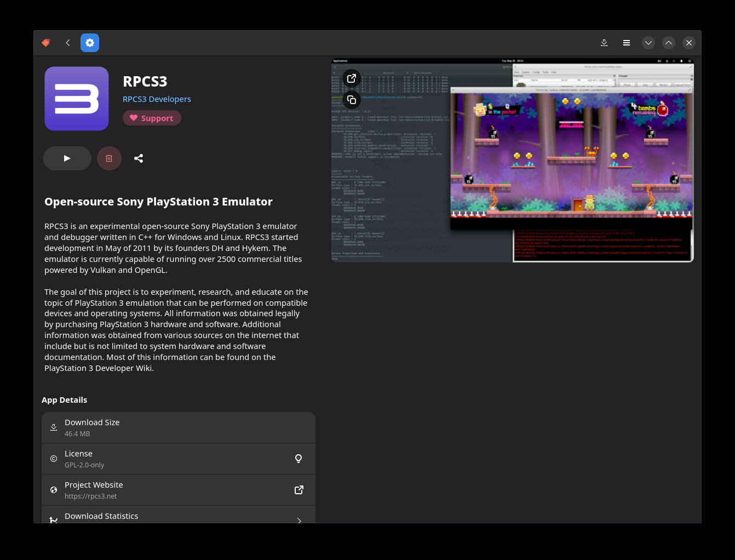Share the RPCS3 app page
This screenshot has height=560, width=735.
click(139, 158)
